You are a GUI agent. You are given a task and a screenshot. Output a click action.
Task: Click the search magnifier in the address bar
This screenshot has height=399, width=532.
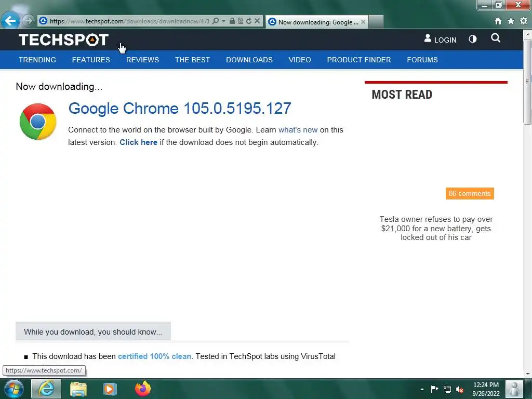pos(216,21)
